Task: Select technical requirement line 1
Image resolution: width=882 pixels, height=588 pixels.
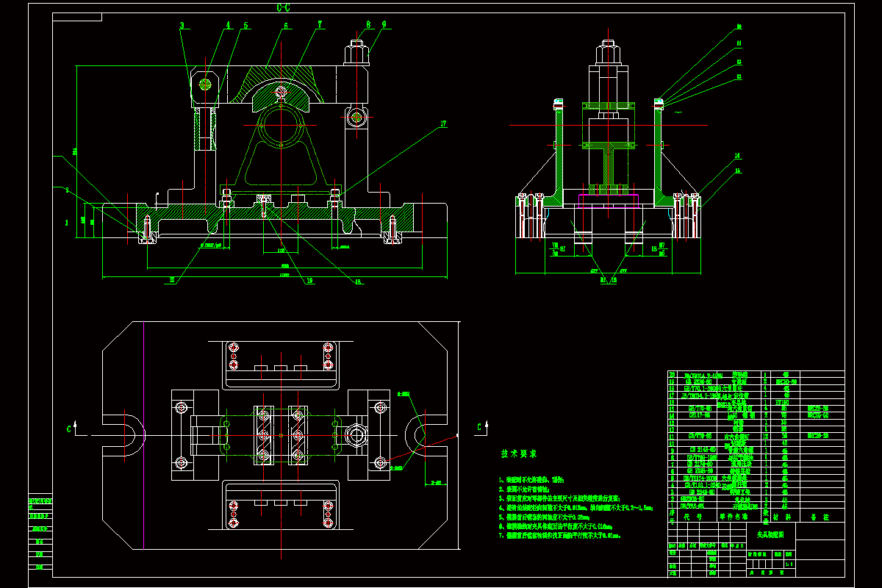Action: click(x=531, y=480)
